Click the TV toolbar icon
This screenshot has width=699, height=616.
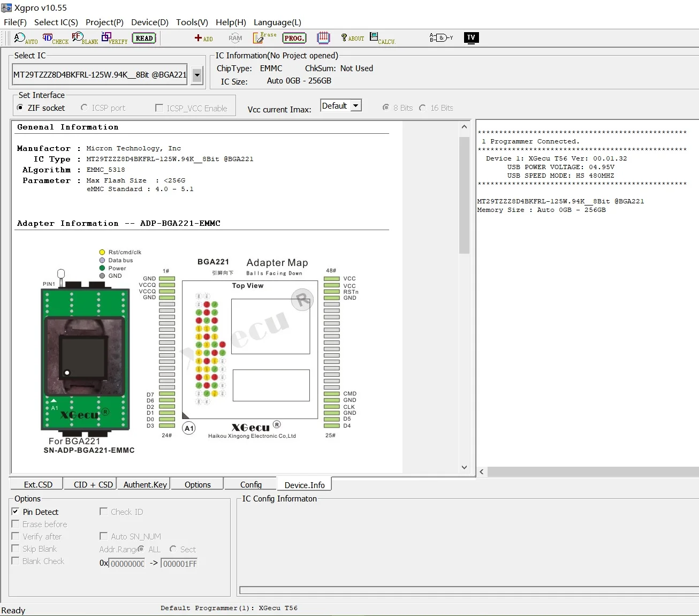tap(471, 37)
